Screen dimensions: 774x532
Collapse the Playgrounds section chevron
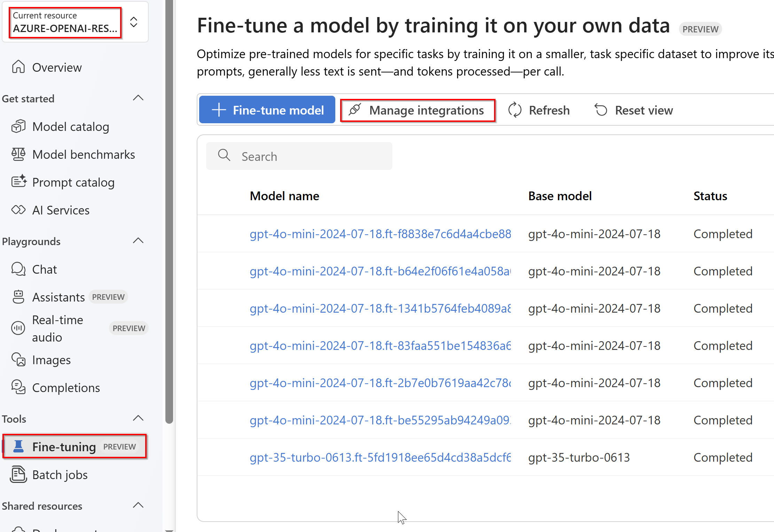click(138, 241)
